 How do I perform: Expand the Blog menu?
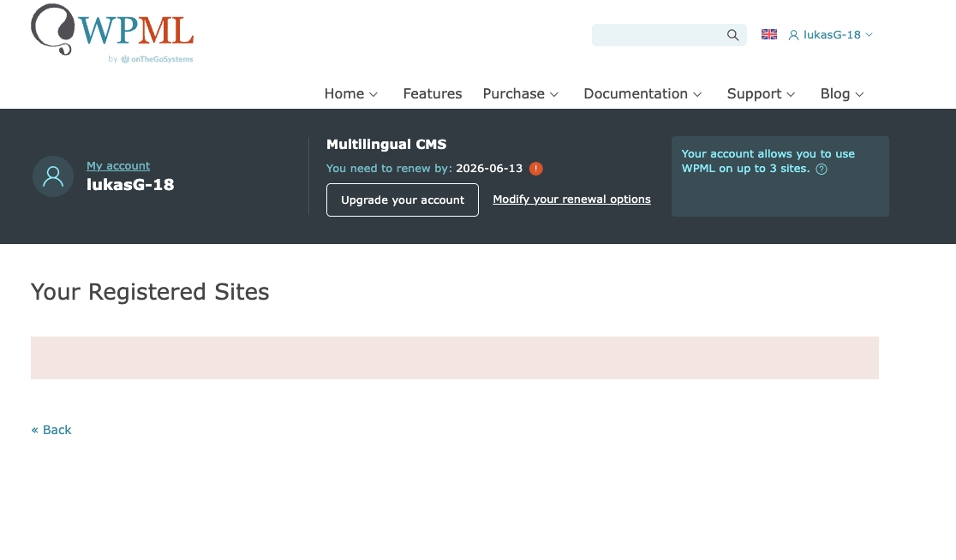[842, 94]
